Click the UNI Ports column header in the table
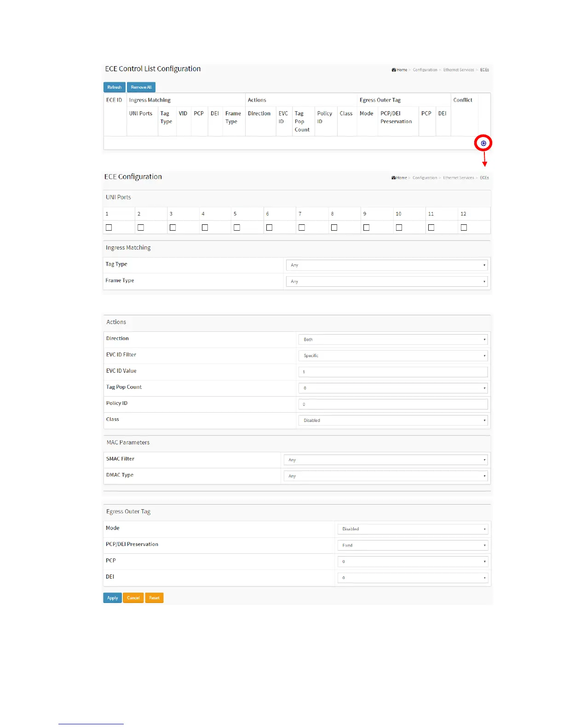 click(141, 114)
